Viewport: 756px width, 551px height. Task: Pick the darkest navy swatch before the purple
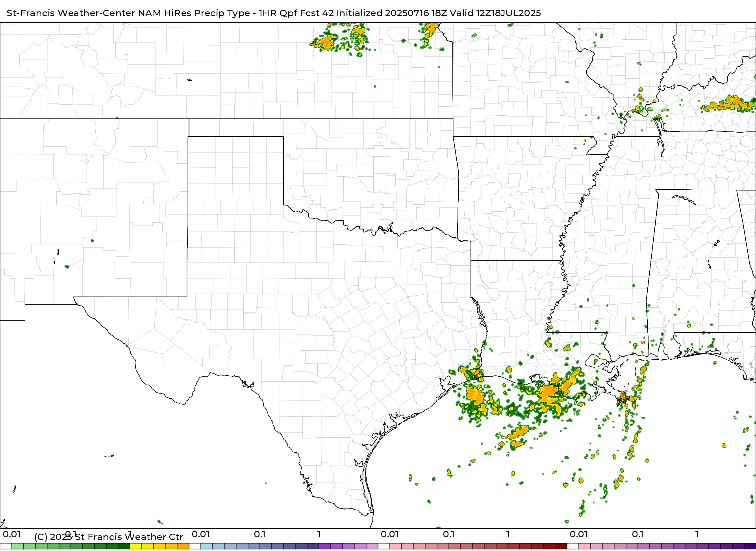313,546
